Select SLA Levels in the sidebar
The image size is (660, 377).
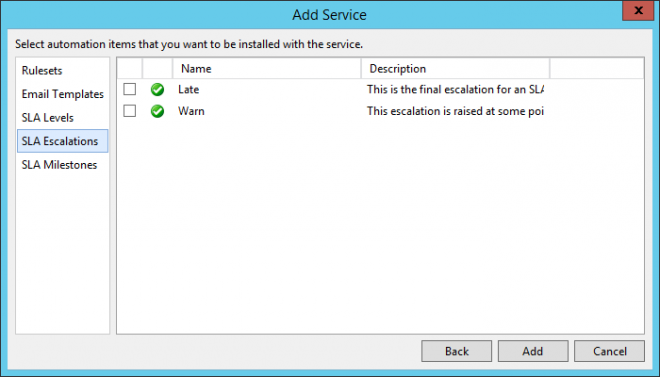(x=48, y=117)
